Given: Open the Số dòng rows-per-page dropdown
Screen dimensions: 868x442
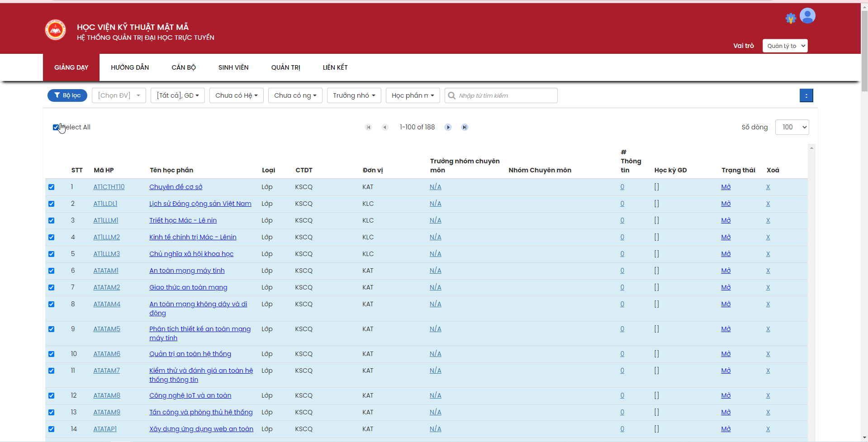Looking at the screenshot, I should point(792,127).
